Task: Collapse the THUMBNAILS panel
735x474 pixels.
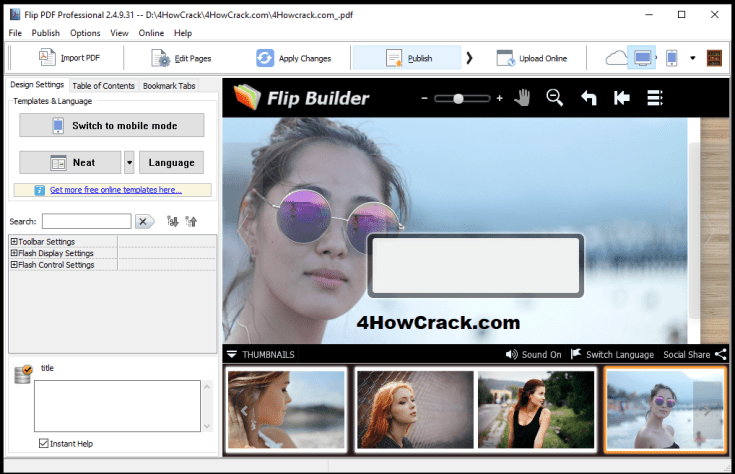Action: tap(261, 354)
